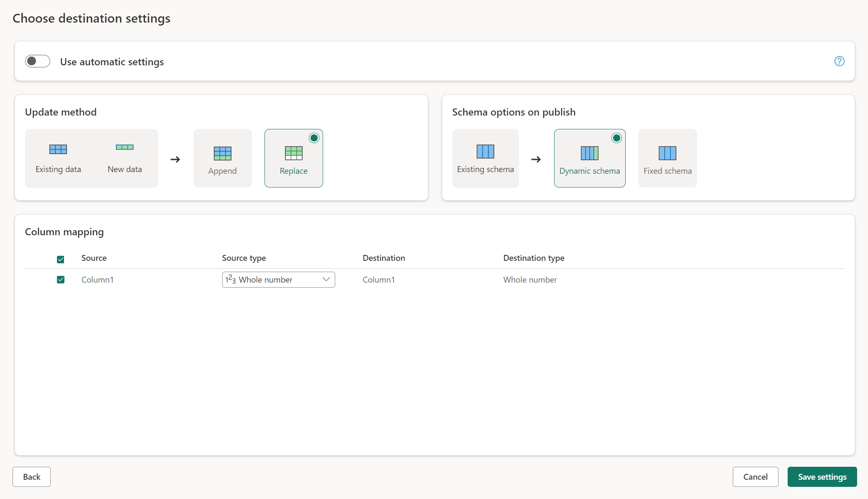Select the Dynamic schema icon
Viewport: 868px width, 499px height.
click(590, 153)
